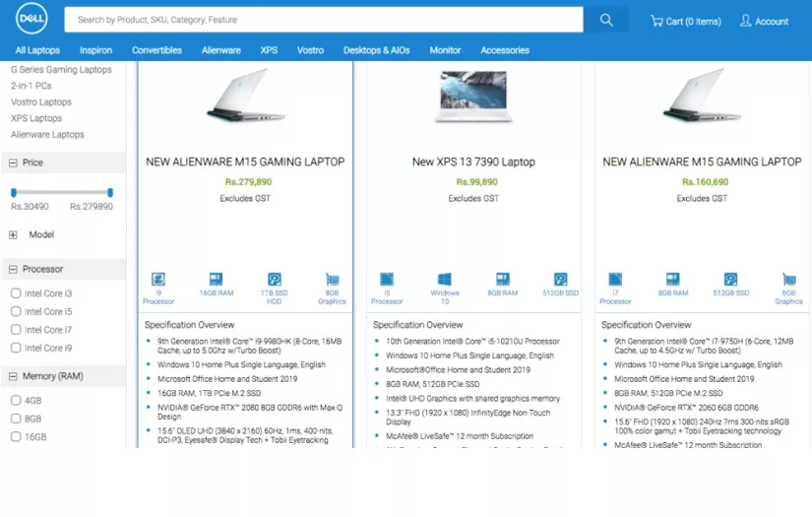
Task: Click 8GB Graphics icon on first card
Action: pos(332,280)
